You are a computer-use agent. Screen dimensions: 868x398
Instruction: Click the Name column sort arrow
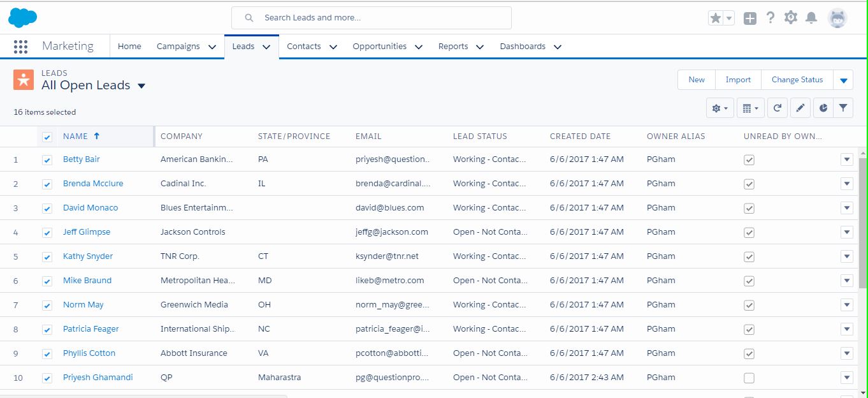coord(97,136)
